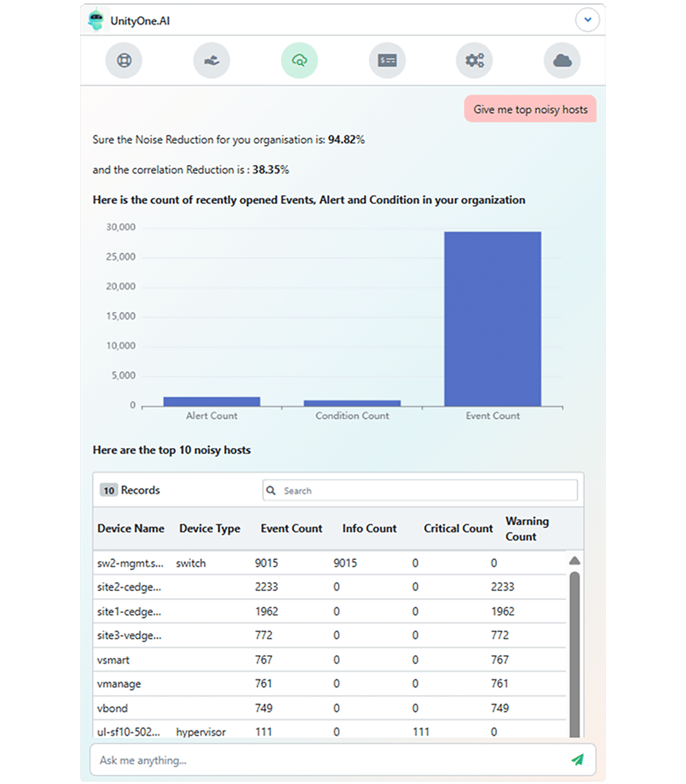Click the lifebuoy support icon
Image resolution: width=686 pixels, height=784 pixels.
pos(124,60)
